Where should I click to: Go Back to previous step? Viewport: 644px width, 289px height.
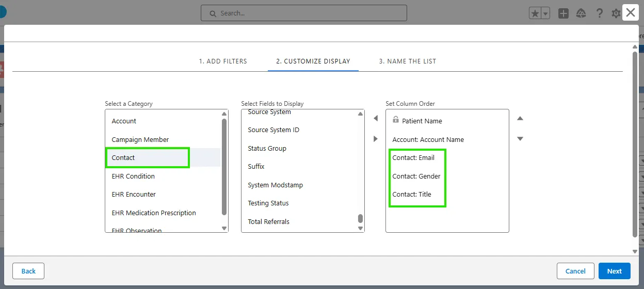28,271
